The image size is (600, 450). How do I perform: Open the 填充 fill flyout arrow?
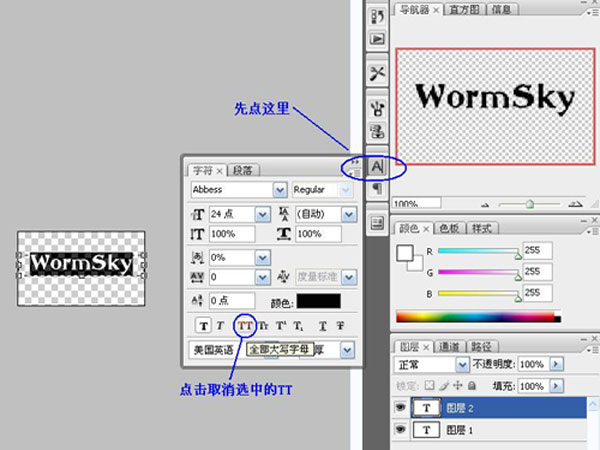pos(556,386)
